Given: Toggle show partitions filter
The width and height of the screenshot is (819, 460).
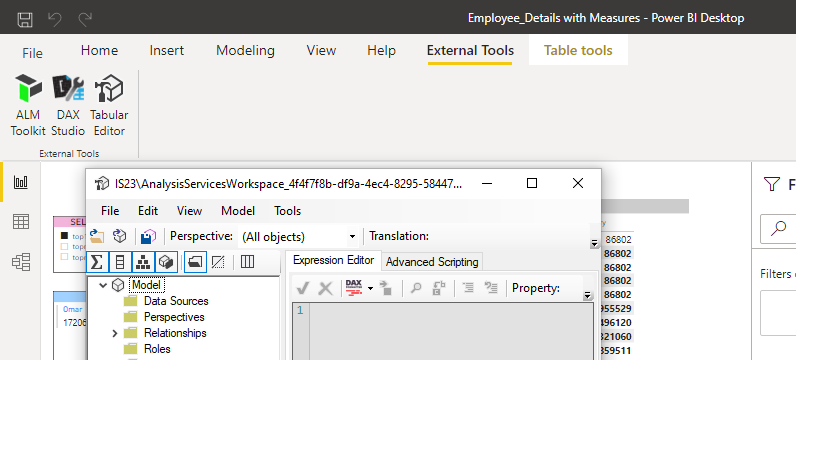Looking at the screenshot, I should pos(166,262).
